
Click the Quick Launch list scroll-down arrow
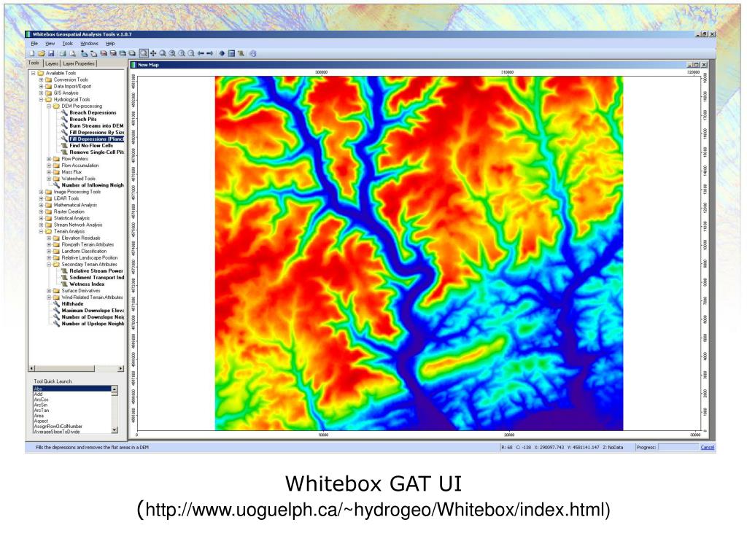click(x=115, y=430)
